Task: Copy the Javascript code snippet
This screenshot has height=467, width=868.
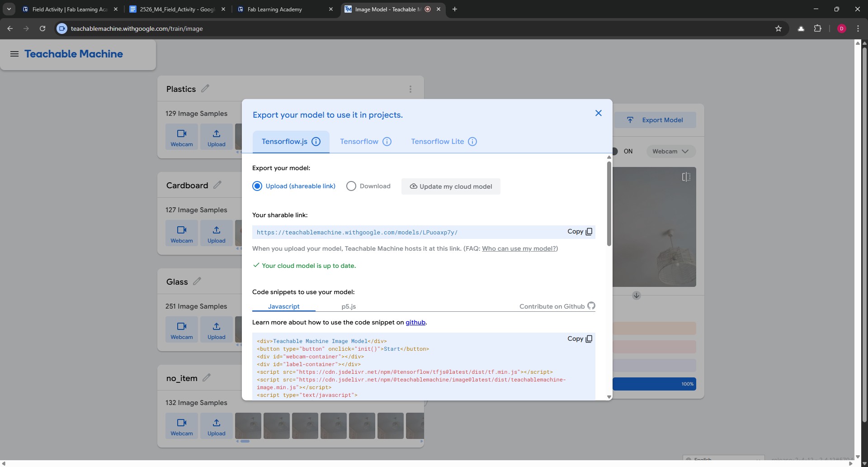Action: pos(580,339)
